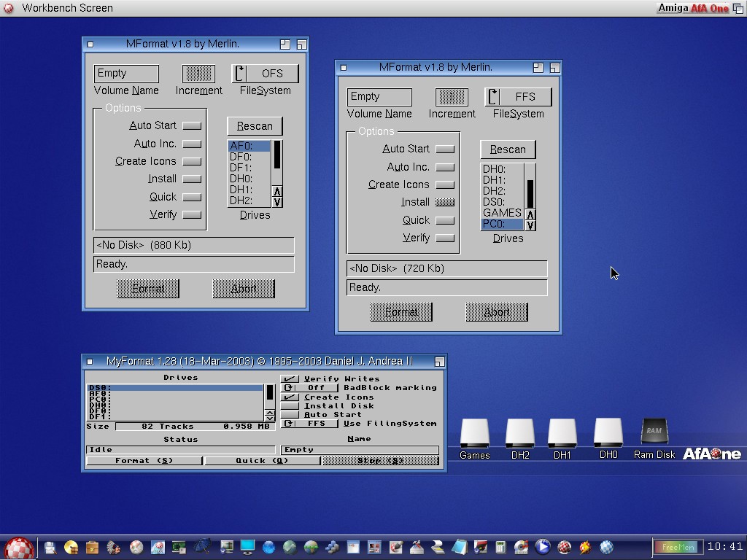Cycle the FFS FileSystem selector in MFormat
This screenshot has width=747, height=560.
pos(518,97)
